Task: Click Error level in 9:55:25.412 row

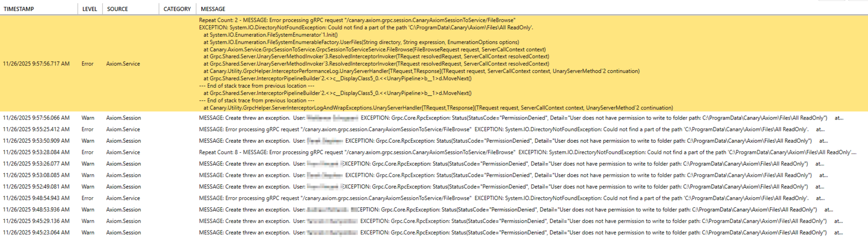Action: [87, 130]
